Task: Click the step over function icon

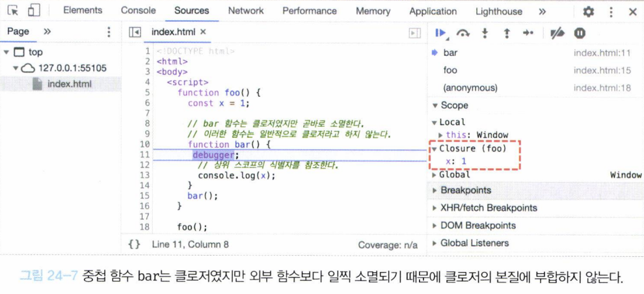Action: pos(463,33)
